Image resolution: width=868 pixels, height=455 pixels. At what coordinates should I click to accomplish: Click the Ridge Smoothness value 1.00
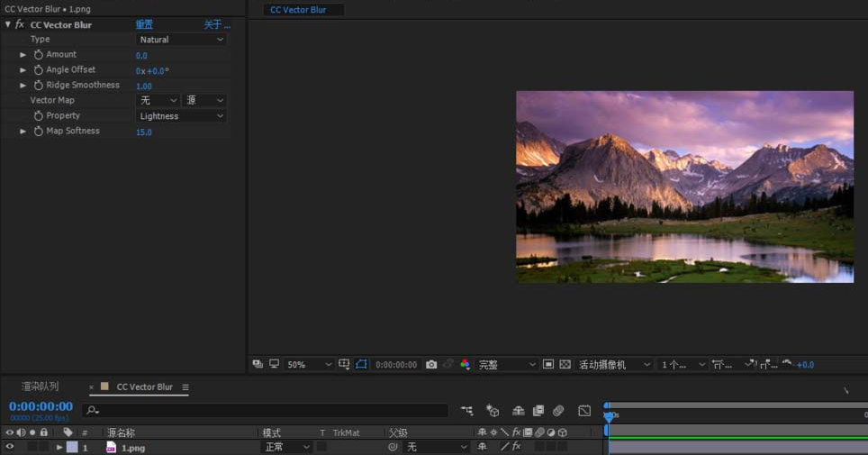144,86
